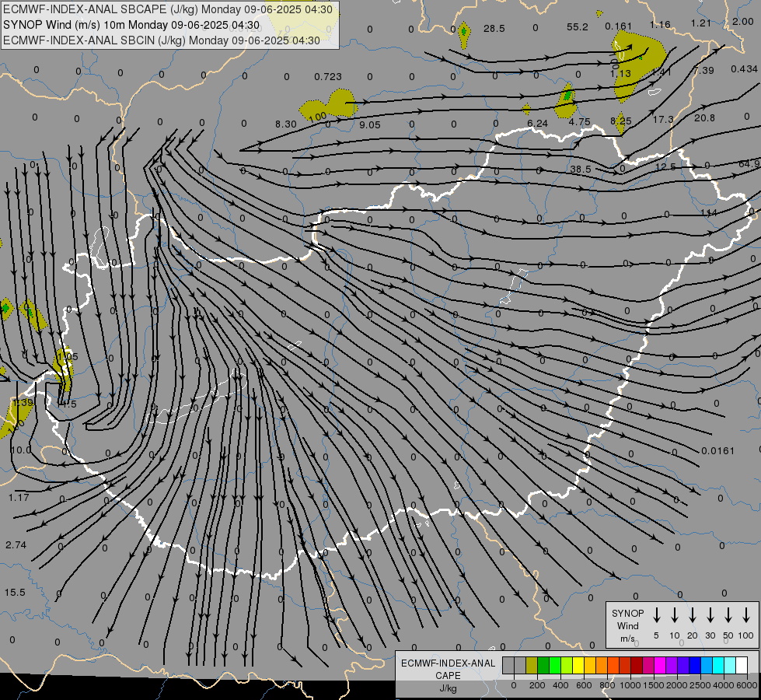Click the 1000 tick label in CAPE legend

[x=630, y=685]
